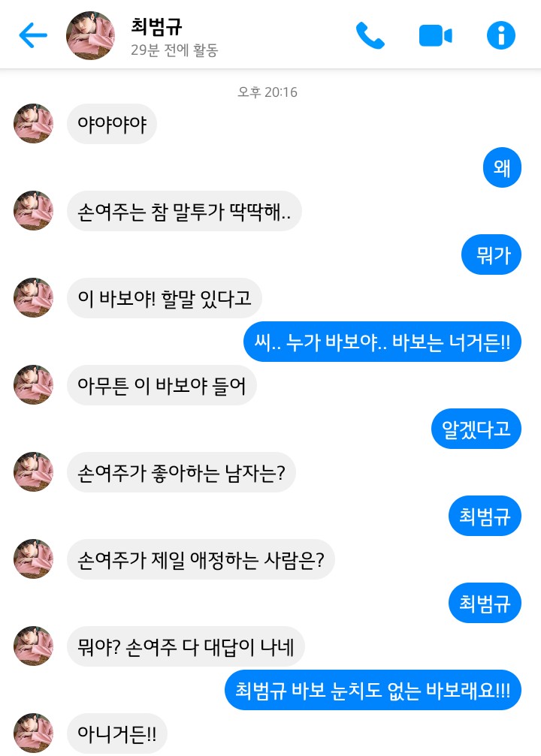Tap the blue 뭐가 reply bubble
541x756 pixels.
click(x=491, y=255)
